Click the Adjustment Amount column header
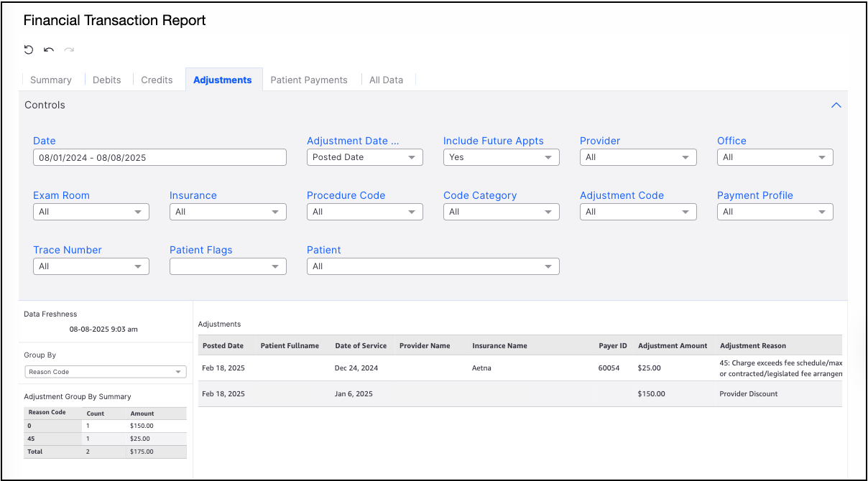868x481 pixels. point(673,345)
